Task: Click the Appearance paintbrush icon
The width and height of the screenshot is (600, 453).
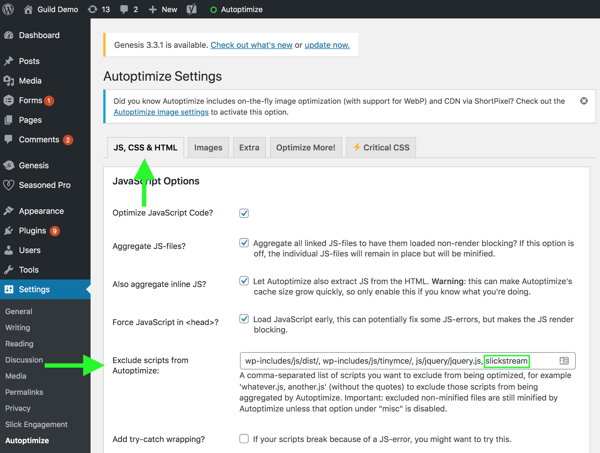Action: pos(9,211)
